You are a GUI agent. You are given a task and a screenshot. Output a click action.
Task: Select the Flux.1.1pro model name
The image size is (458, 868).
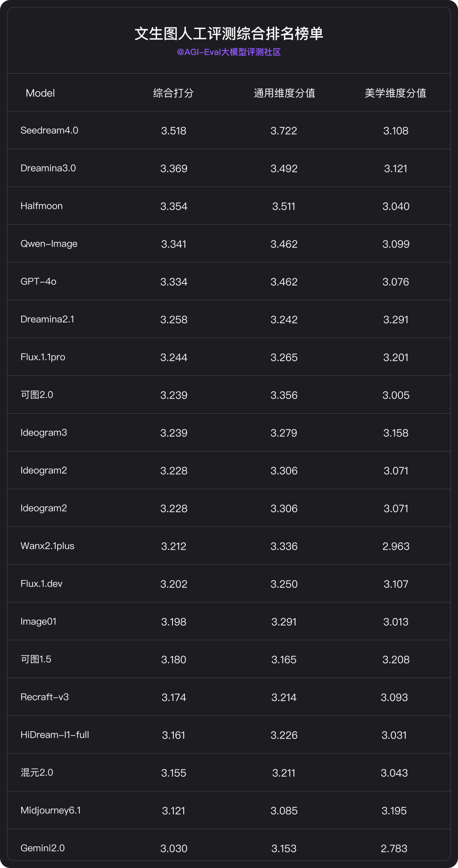(x=43, y=357)
